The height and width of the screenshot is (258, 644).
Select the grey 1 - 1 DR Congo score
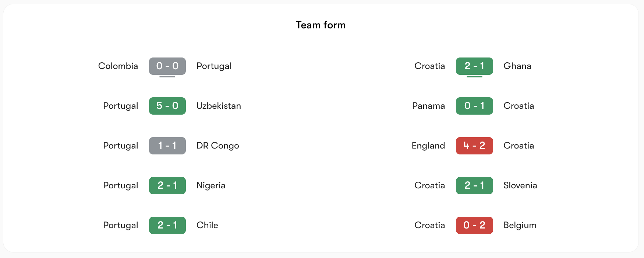click(167, 146)
